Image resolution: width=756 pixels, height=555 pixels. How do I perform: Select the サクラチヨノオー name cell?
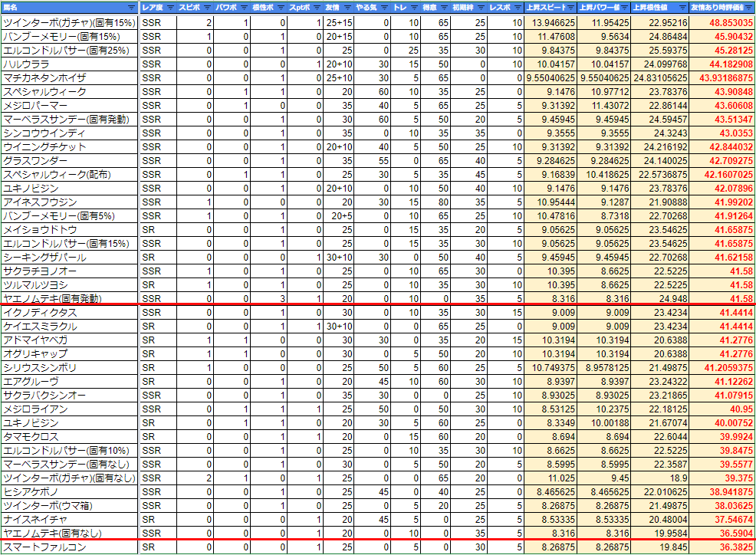click(70, 271)
